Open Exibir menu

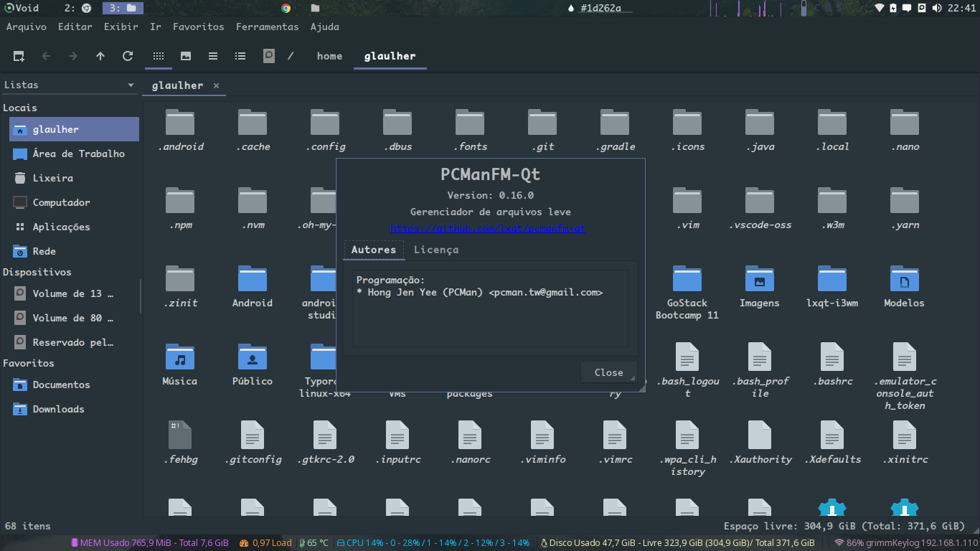(x=121, y=27)
